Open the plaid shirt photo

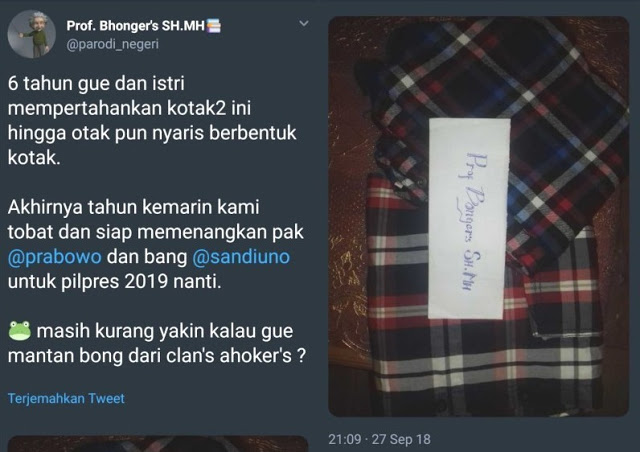478,216
